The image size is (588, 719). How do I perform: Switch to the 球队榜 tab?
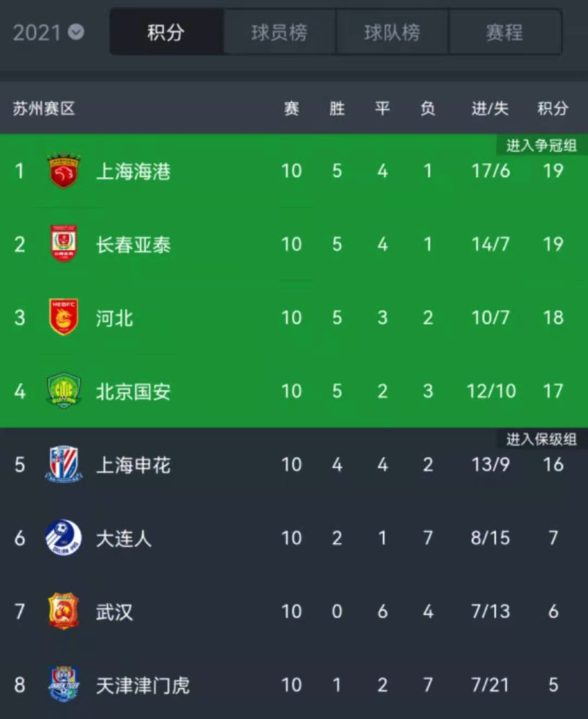point(392,32)
